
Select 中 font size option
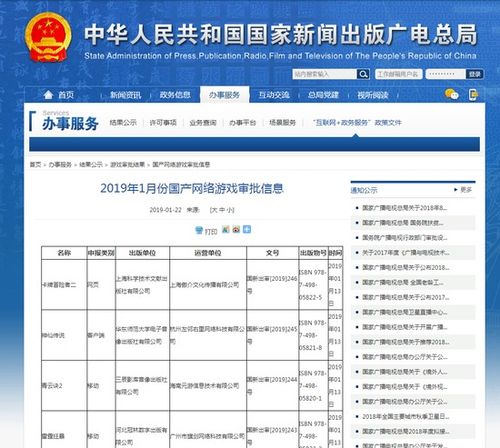pyautogui.click(x=222, y=210)
